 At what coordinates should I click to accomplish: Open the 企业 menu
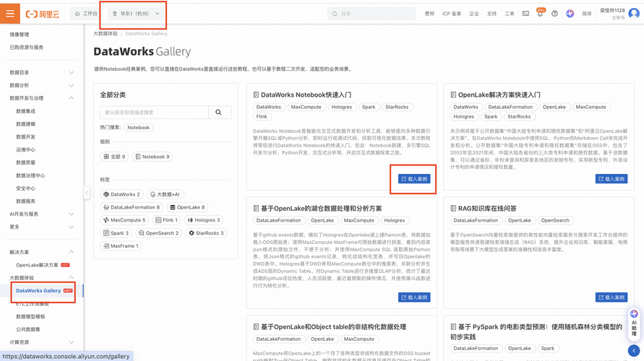click(474, 14)
